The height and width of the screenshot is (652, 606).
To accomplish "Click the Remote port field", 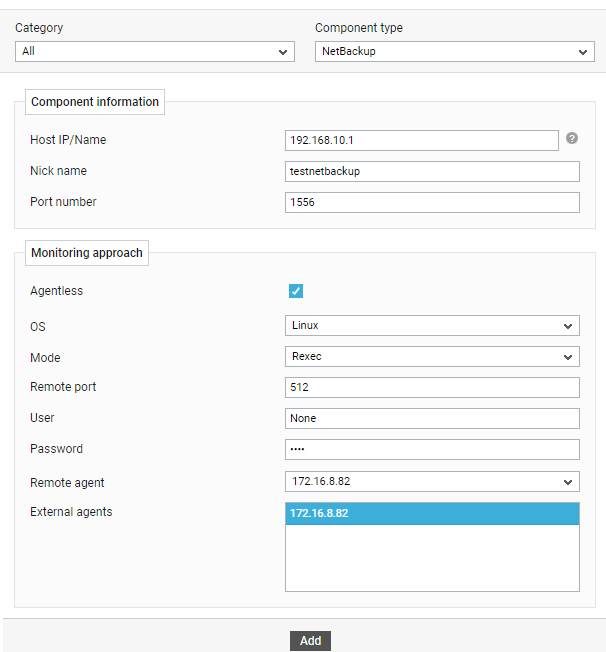I will pos(432,388).
